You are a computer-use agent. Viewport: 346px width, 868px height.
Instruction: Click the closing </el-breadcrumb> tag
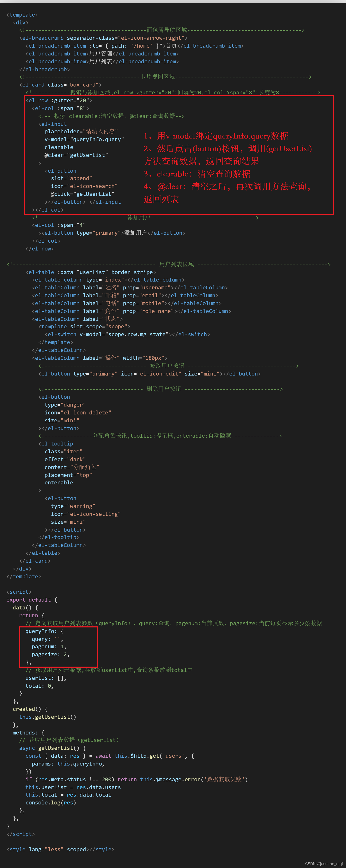tap(44, 69)
